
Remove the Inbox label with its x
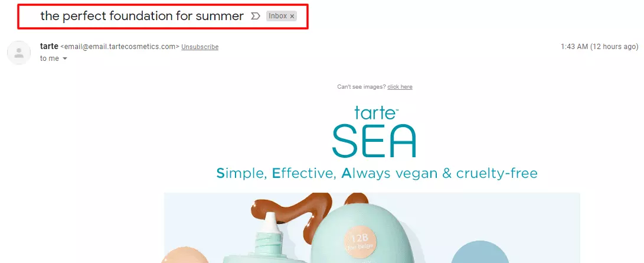pos(292,16)
